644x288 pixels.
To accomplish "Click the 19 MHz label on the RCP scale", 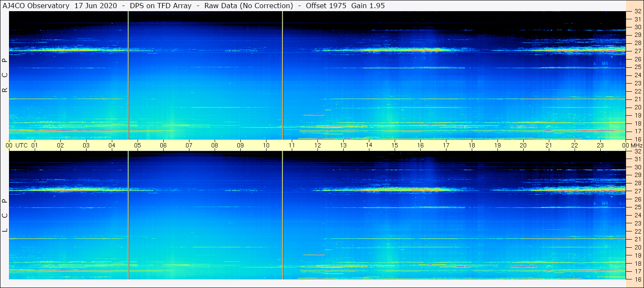I will click(637, 115).
